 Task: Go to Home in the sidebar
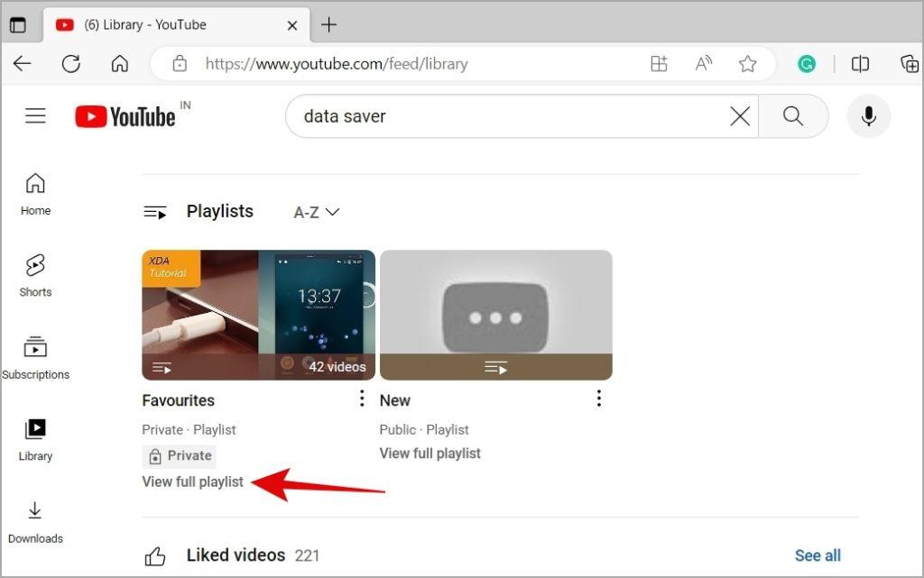(x=35, y=194)
